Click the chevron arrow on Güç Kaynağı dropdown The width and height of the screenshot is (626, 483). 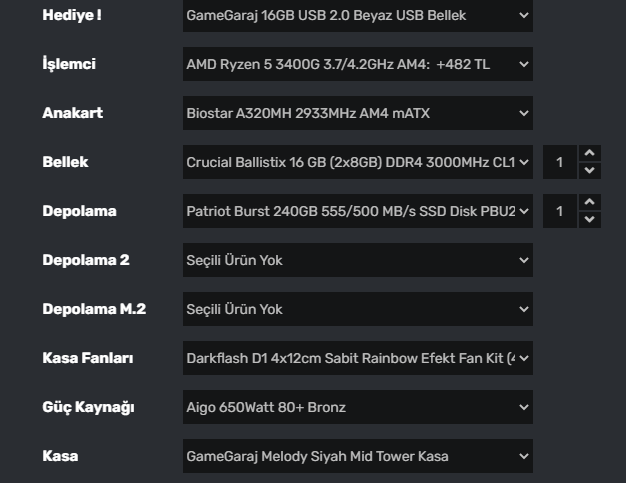tap(523, 407)
